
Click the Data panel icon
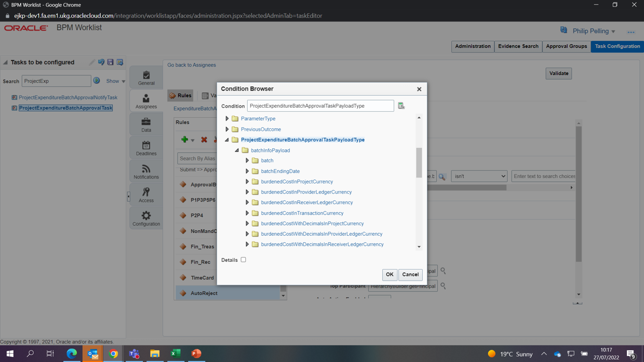146,123
